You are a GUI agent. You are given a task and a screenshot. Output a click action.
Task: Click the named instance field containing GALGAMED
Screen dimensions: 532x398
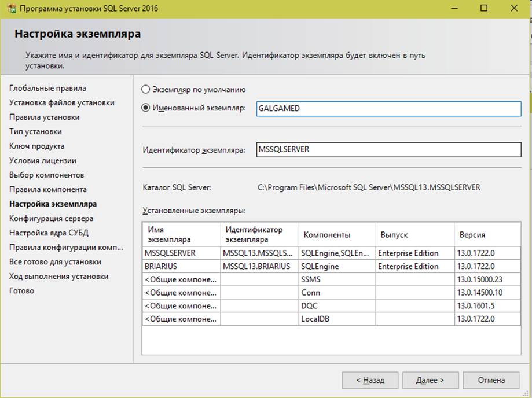tap(388, 109)
